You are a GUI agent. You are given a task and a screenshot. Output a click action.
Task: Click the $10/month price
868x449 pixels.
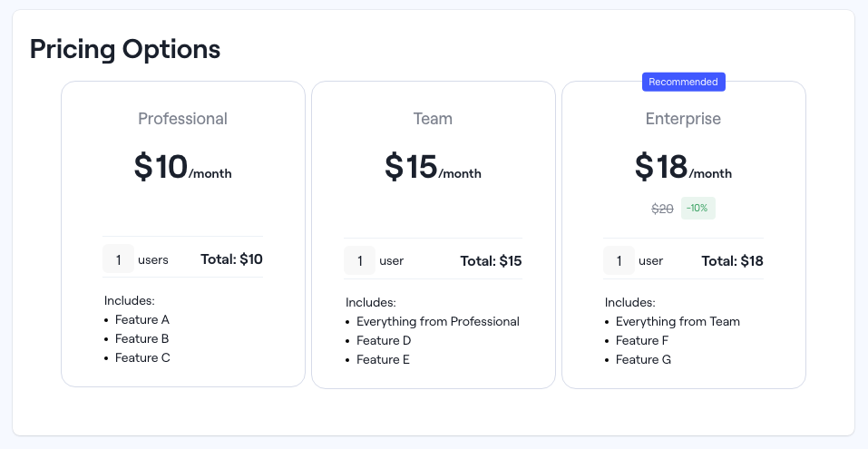[183, 168]
